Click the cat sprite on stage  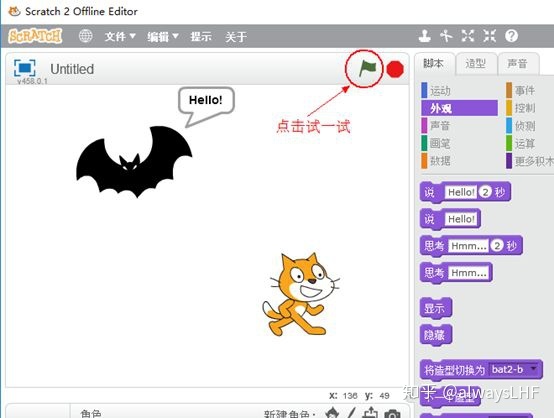[301, 294]
